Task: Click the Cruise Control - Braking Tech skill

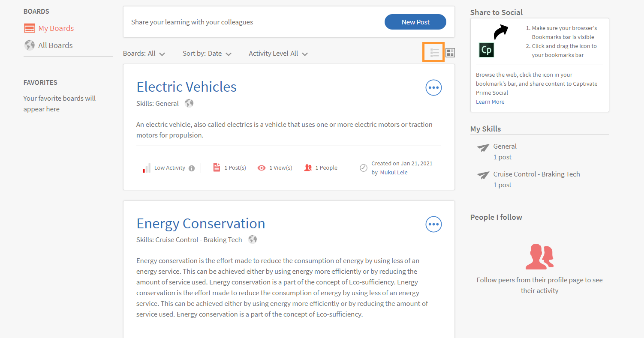Action: [x=536, y=174]
